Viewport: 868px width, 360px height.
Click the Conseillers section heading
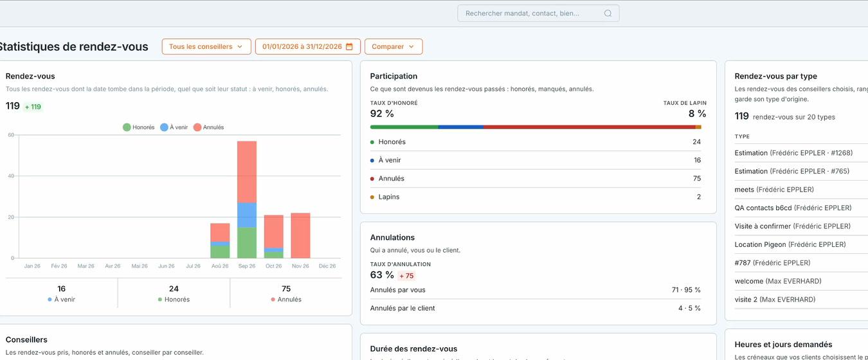point(26,339)
